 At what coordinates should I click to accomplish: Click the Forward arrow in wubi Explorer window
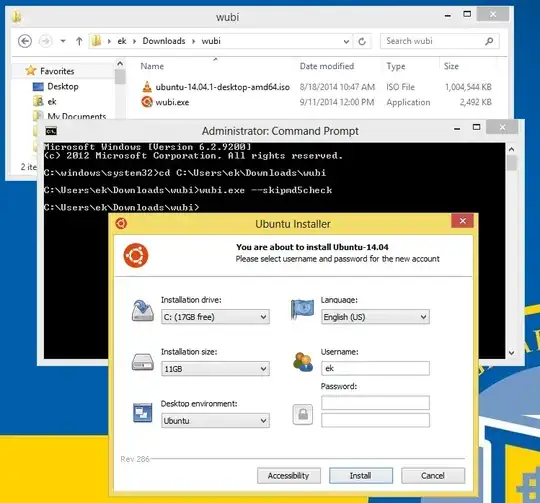pyautogui.click(x=45, y=41)
